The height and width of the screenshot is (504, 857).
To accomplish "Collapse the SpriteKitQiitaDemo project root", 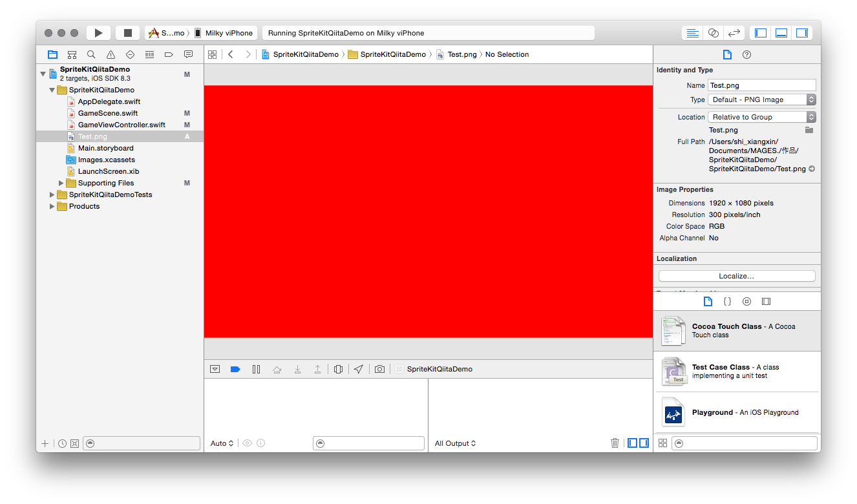I will 43,74.
